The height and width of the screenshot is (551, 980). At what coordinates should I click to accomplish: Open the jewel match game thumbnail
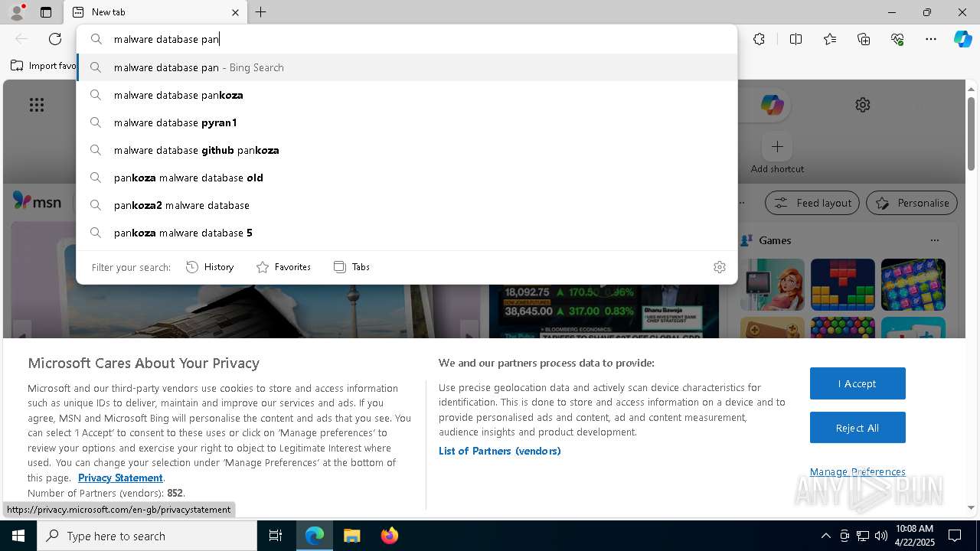(x=913, y=285)
